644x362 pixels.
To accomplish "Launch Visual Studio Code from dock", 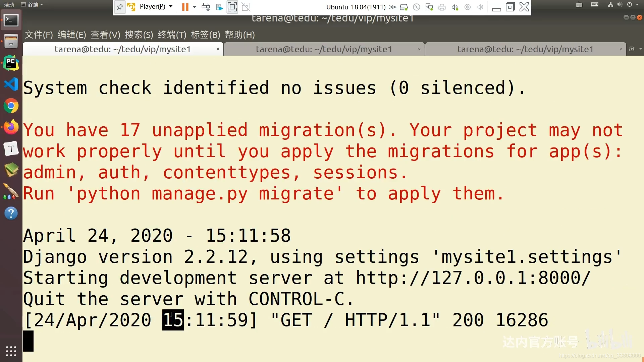I will point(11,84).
